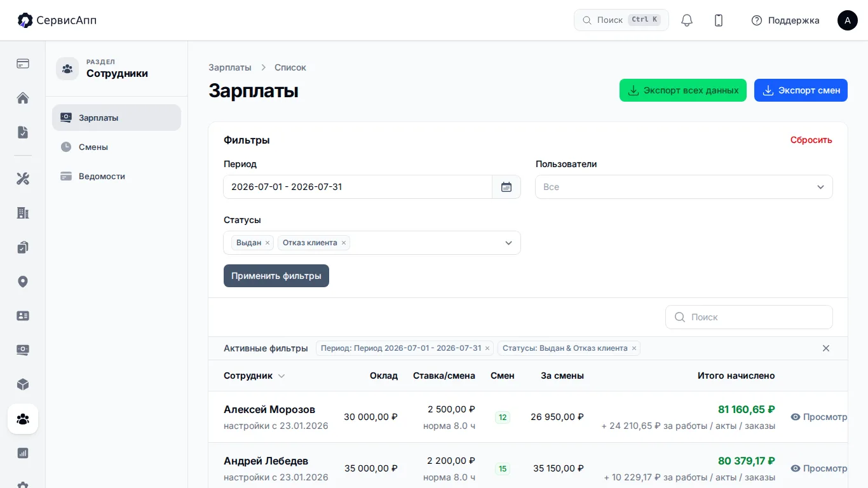
Task: Open Ведомости in the sidebar
Action: (116, 176)
